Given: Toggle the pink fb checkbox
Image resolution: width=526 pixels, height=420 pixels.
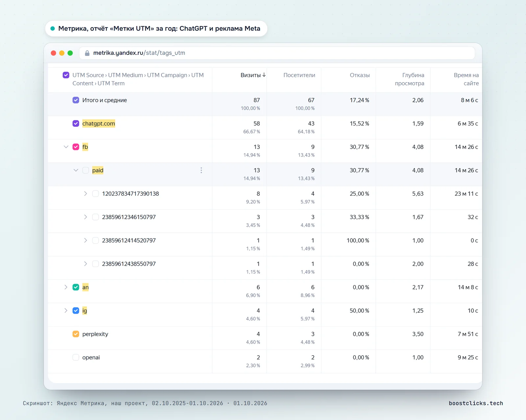Looking at the screenshot, I should point(76,147).
